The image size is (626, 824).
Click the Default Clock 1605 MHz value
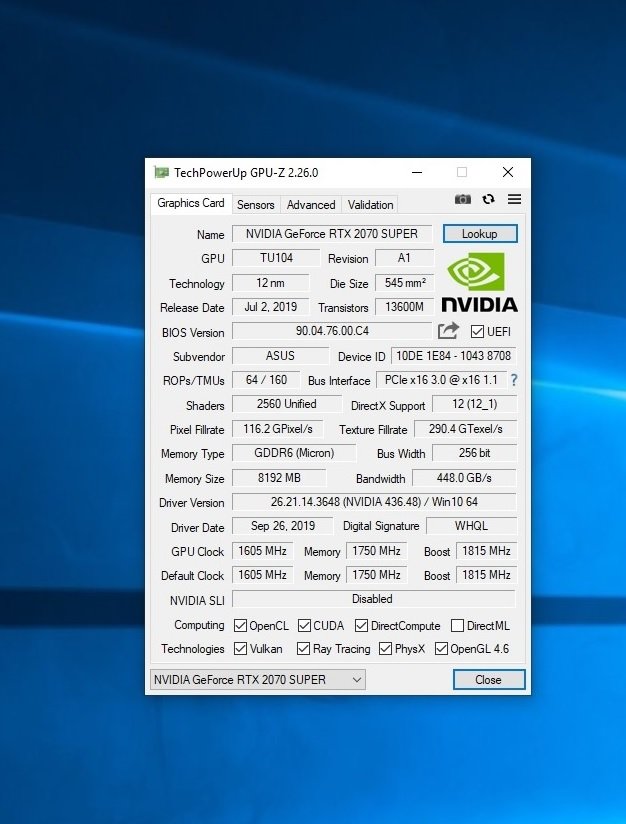pyautogui.click(x=262, y=575)
